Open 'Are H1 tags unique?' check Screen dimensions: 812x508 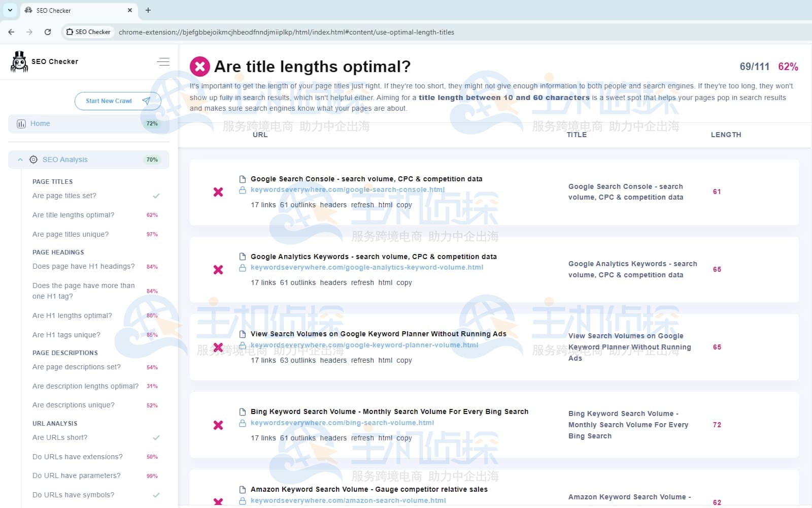click(66, 335)
